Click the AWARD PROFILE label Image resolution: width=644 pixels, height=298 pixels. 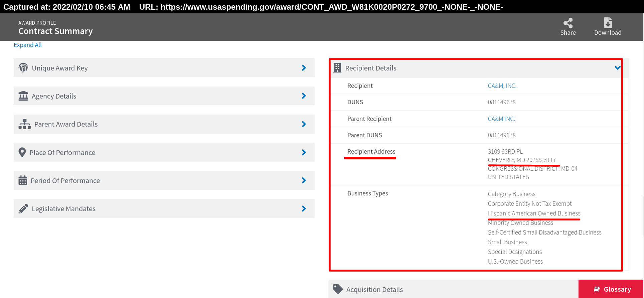(x=37, y=23)
